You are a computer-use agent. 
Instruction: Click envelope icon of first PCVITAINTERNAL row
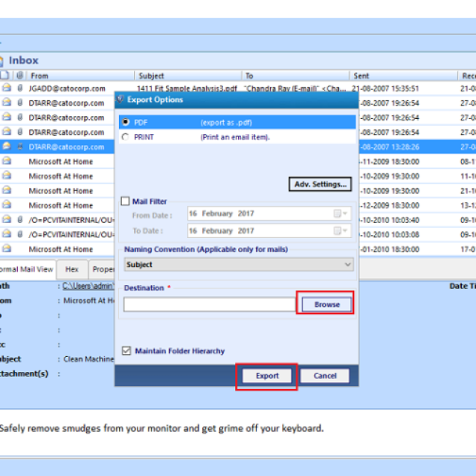click(7, 219)
